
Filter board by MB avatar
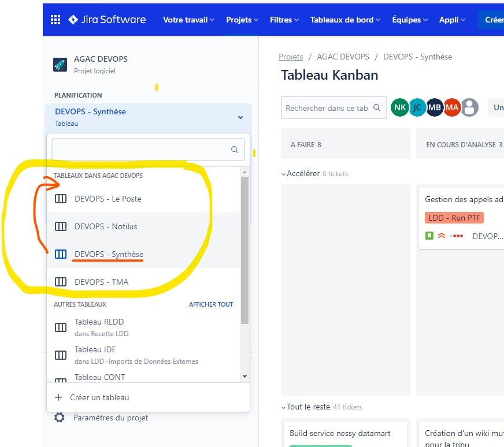tap(435, 107)
